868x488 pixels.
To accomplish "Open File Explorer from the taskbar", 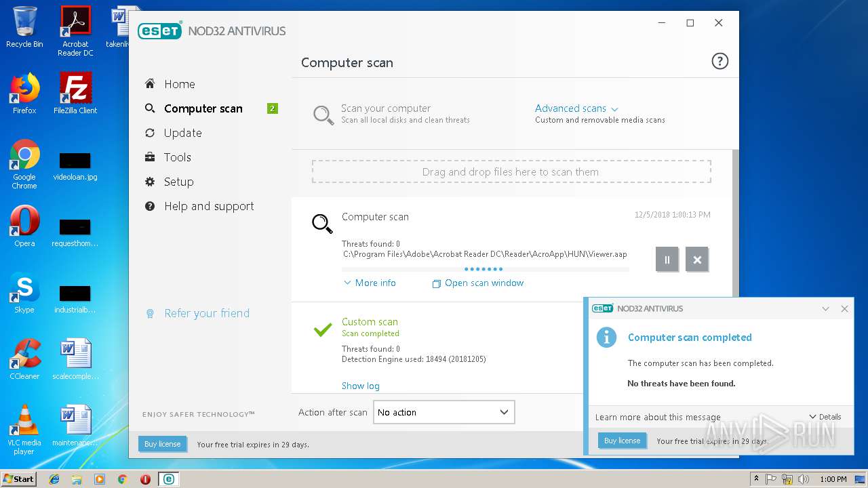I will click(77, 479).
